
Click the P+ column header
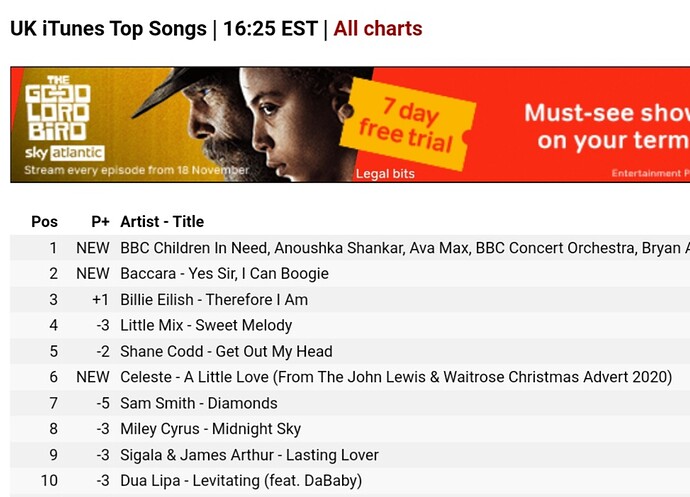point(100,221)
